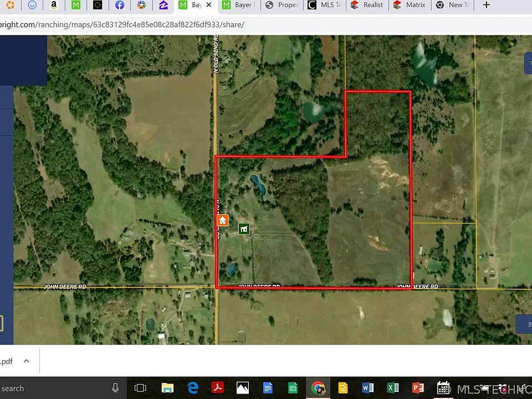Click the microphone icon in taskbar search
532x399 pixels.
point(115,388)
